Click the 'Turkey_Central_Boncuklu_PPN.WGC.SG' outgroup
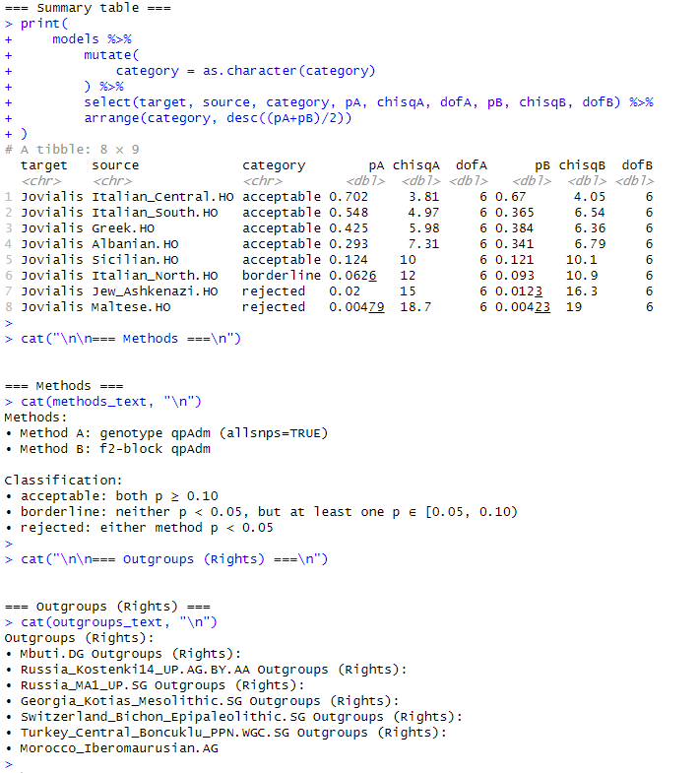This screenshot has height=773, width=700. (155, 733)
